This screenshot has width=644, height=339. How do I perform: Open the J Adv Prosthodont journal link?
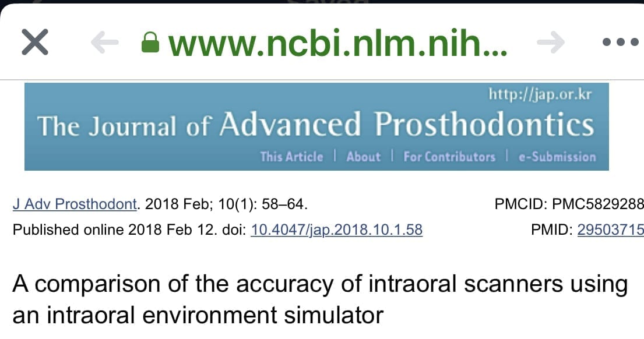point(76,204)
